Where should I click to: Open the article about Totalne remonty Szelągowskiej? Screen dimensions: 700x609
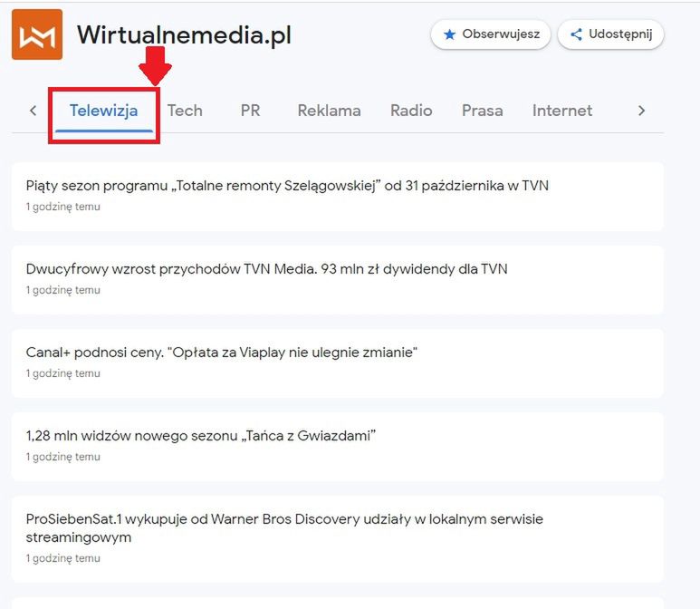tap(338, 197)
